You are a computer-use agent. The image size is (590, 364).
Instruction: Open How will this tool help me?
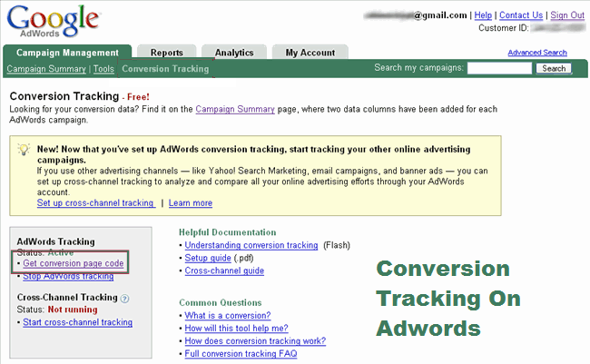[x=236, y=329]
